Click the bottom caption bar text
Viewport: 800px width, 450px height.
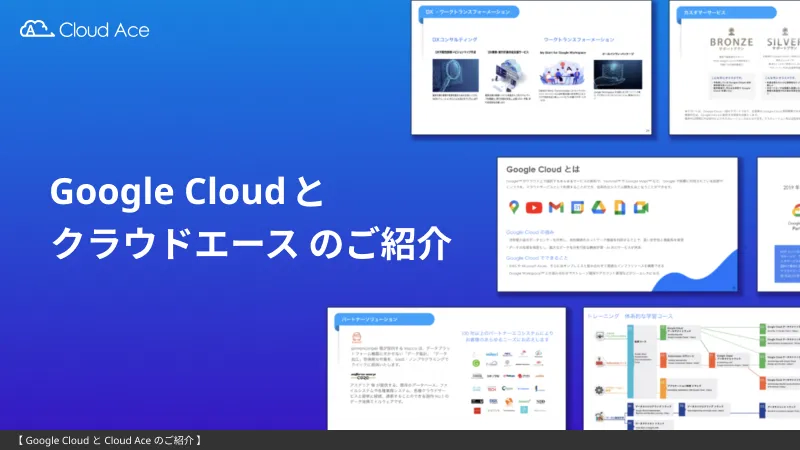point(110,440)
